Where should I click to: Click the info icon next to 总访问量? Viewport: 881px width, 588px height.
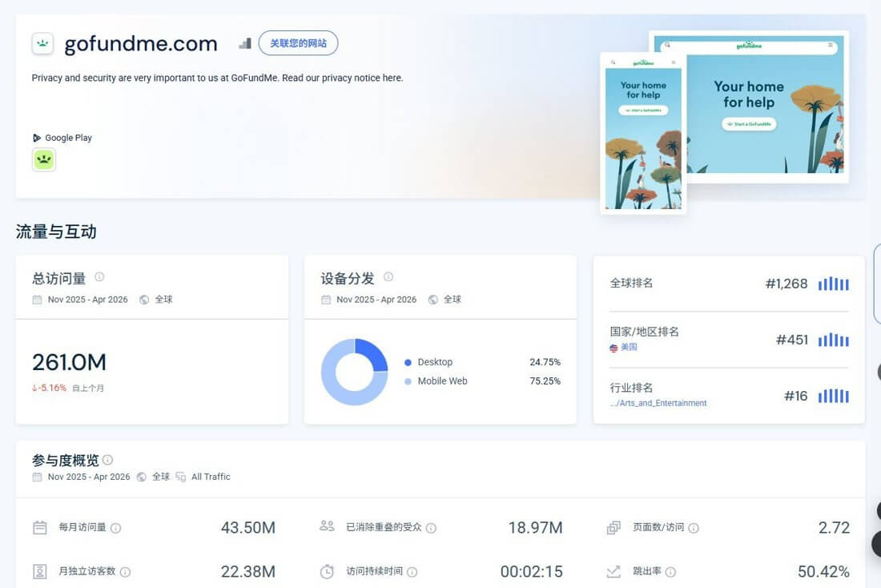pyautogui.click(x=99, y=276)
